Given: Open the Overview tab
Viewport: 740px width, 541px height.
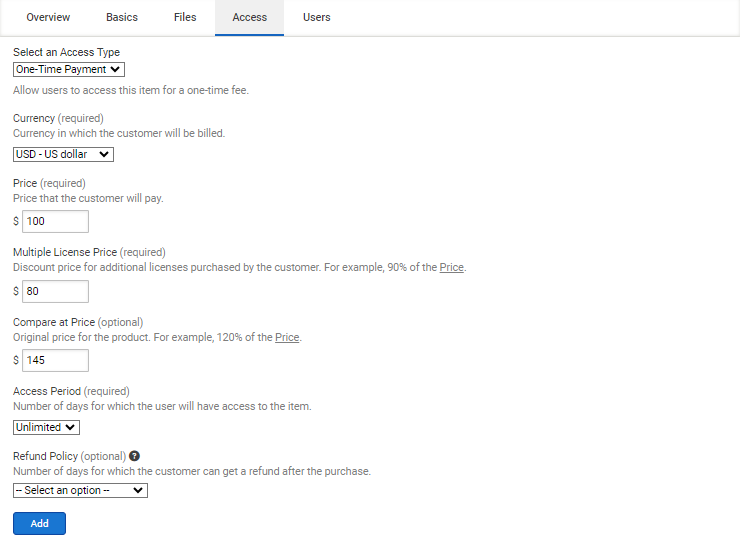Looking at the screenshot, I should click(x=48, y=17).
